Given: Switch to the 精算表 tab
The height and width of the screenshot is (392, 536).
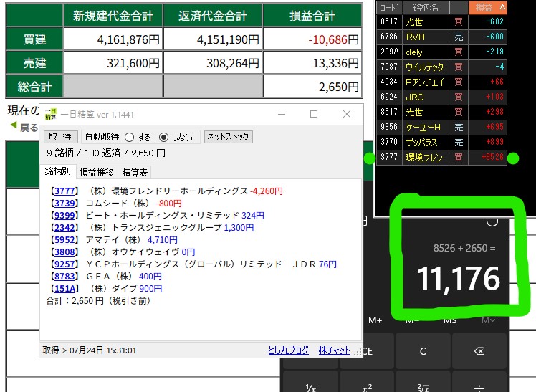Looking at the screenshot, I should [135, 172].
